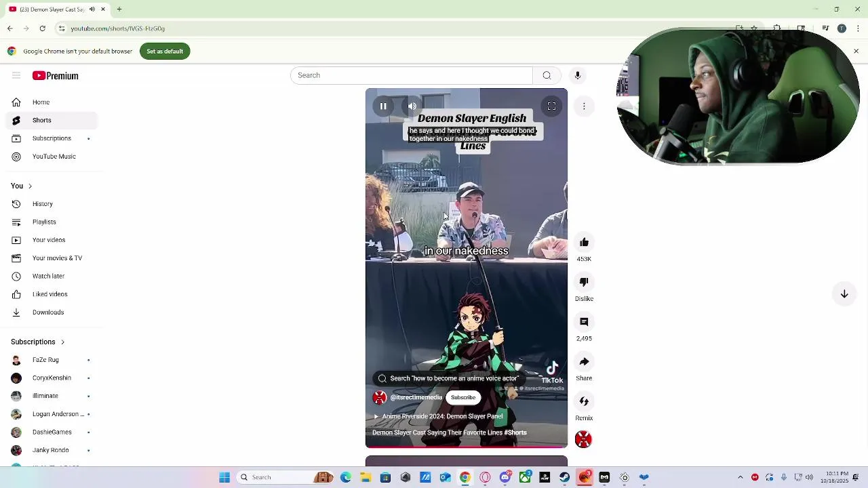Screen dimensions: 868x488
Task: Open Watch later
Action: [52, 276]
